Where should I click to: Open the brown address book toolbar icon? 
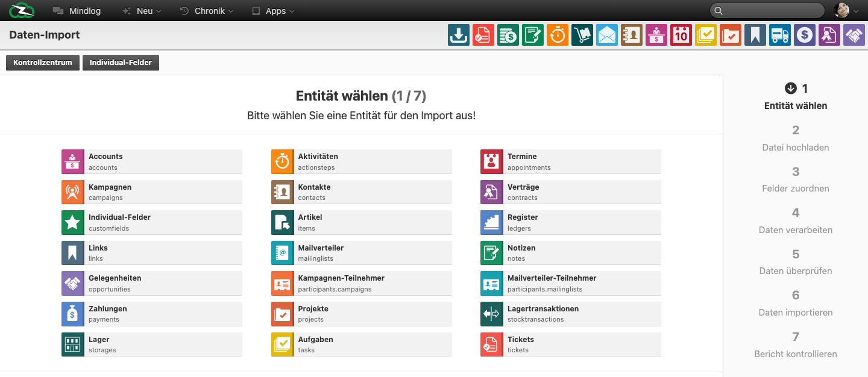click(x=632, y=35)
